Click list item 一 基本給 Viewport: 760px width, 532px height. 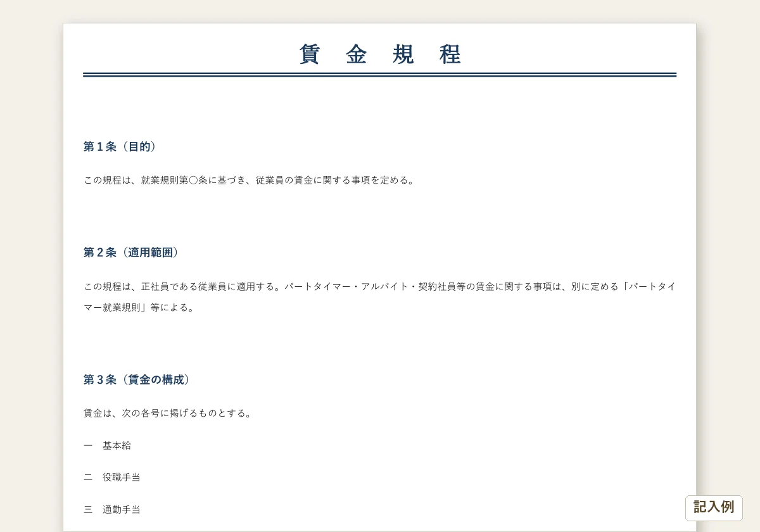coord(108,445)
